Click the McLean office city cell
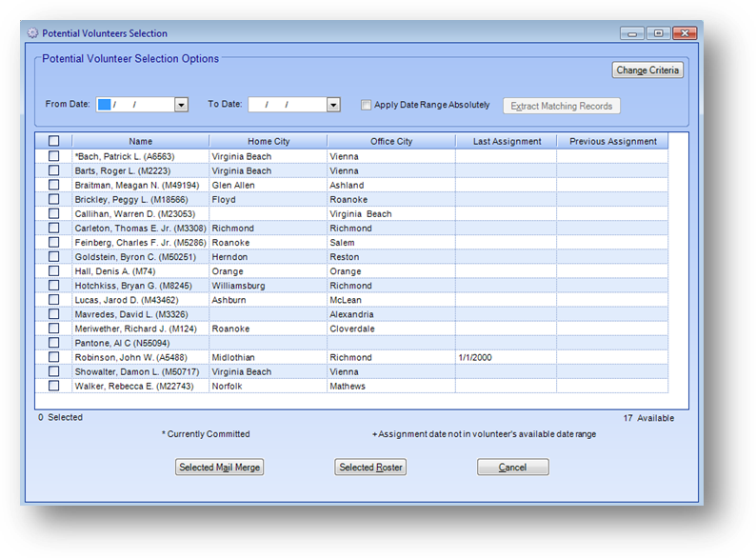756x558 pixels. click(391, 300)
